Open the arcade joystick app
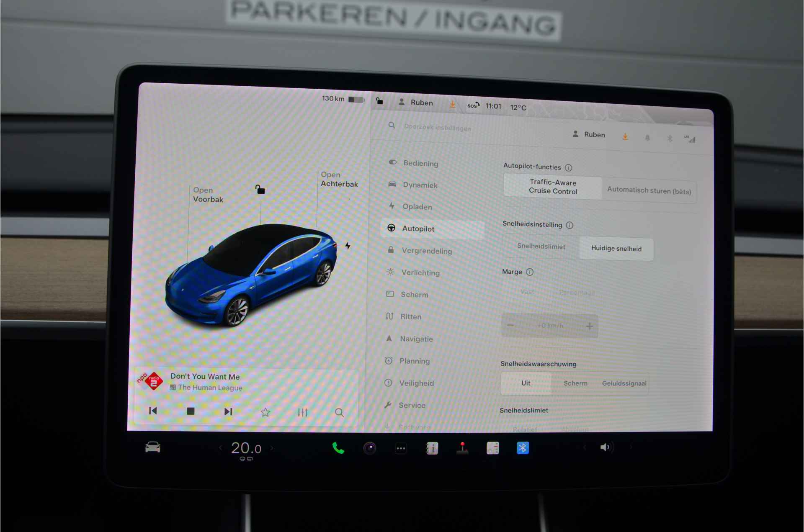Viewport: 804px width, 532px height. (462, 448)
